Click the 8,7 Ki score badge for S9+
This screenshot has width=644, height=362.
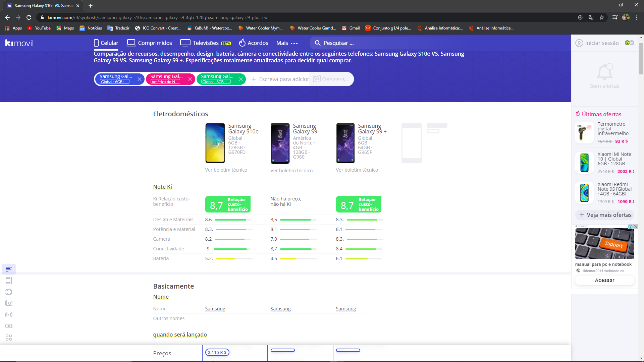(x=359, y=204)
